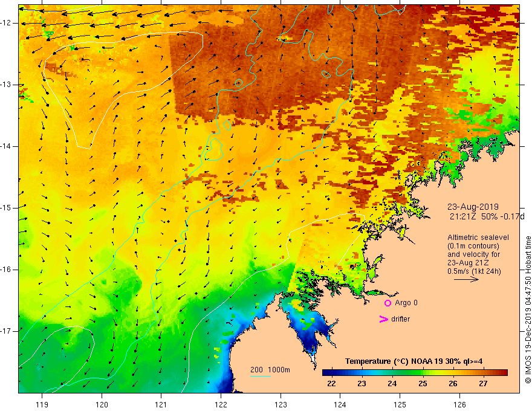
Task: Click the longitude axis label 123
Action: click(x=281, y=404)
